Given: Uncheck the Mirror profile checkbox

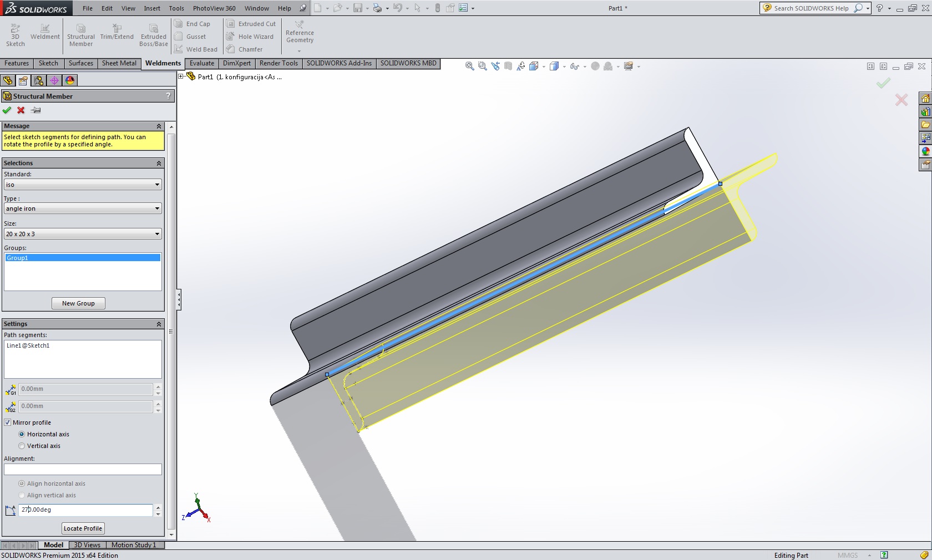Looking at the screenshot, I should point(8,422).
